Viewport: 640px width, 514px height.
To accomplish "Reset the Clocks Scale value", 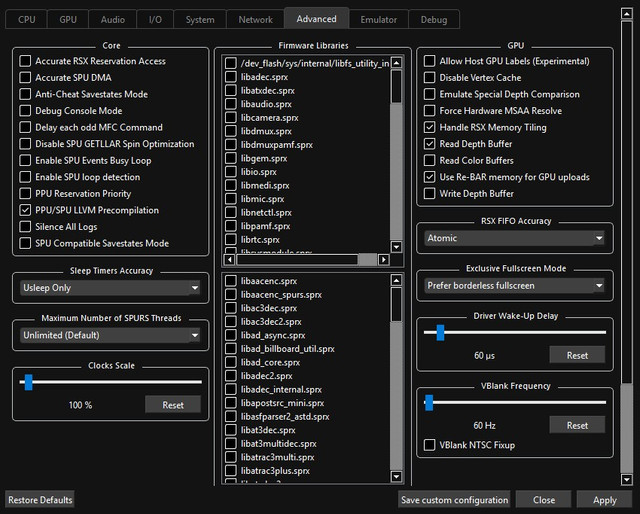I will click(x=173, y=405).
